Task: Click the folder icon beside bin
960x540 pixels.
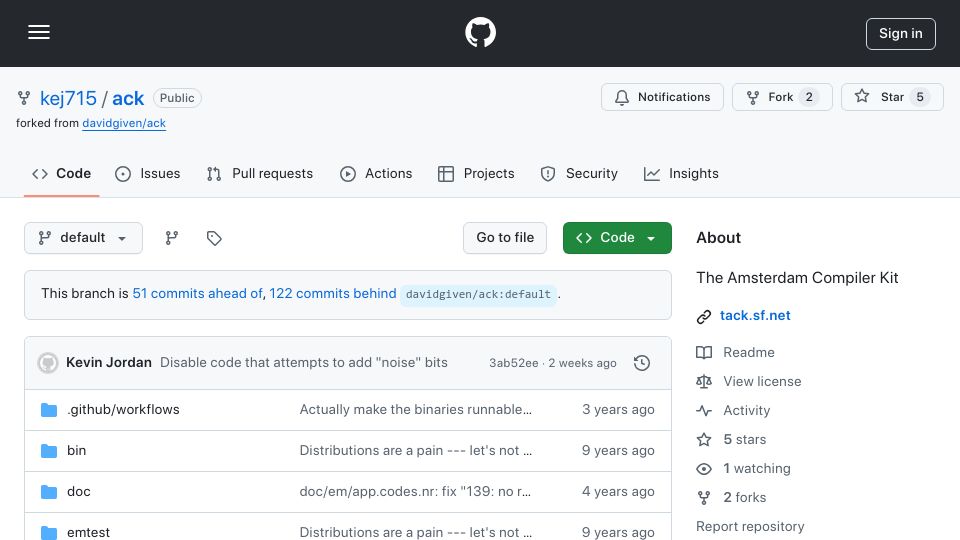Action: [x=49, y=451]
